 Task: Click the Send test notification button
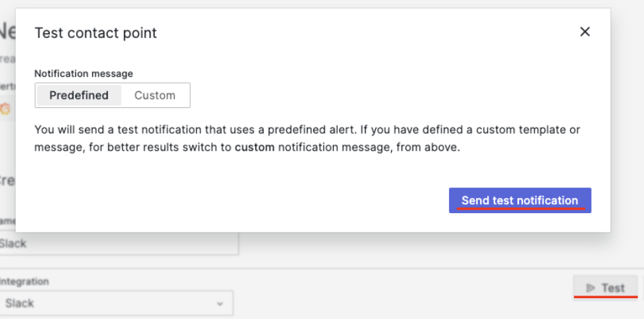(520, 201)
